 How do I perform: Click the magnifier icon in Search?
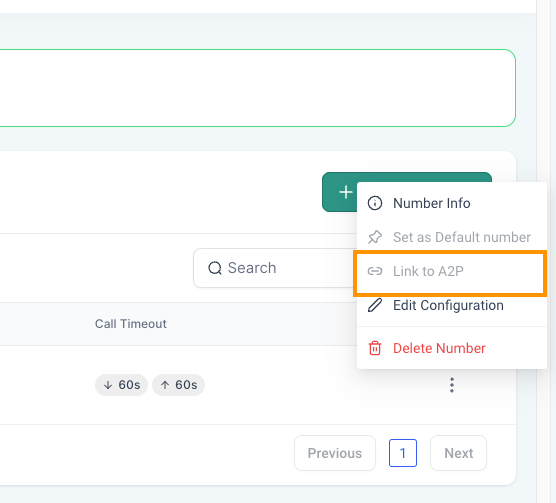[x=215, y=268]
